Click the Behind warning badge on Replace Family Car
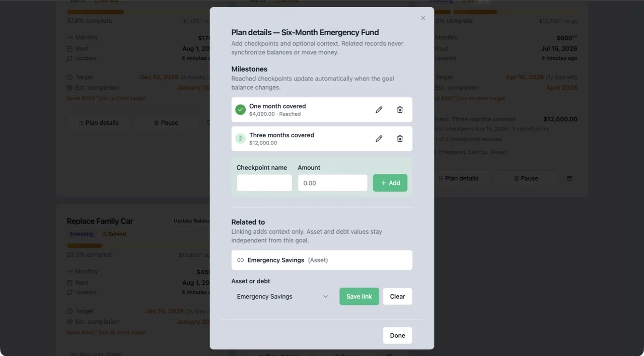The height and width of the screenshot is (356, 644). pos(114,234)
